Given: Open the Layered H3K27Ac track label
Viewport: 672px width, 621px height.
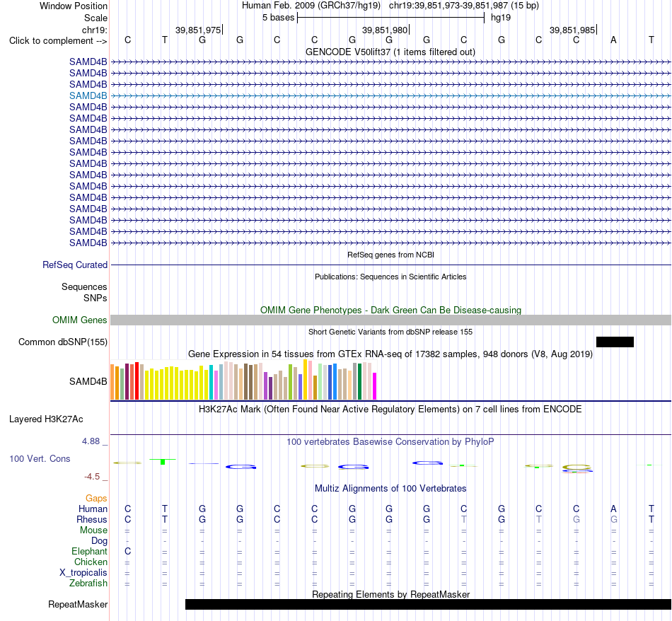Looking at the screenshot, I should click(46, 419).
